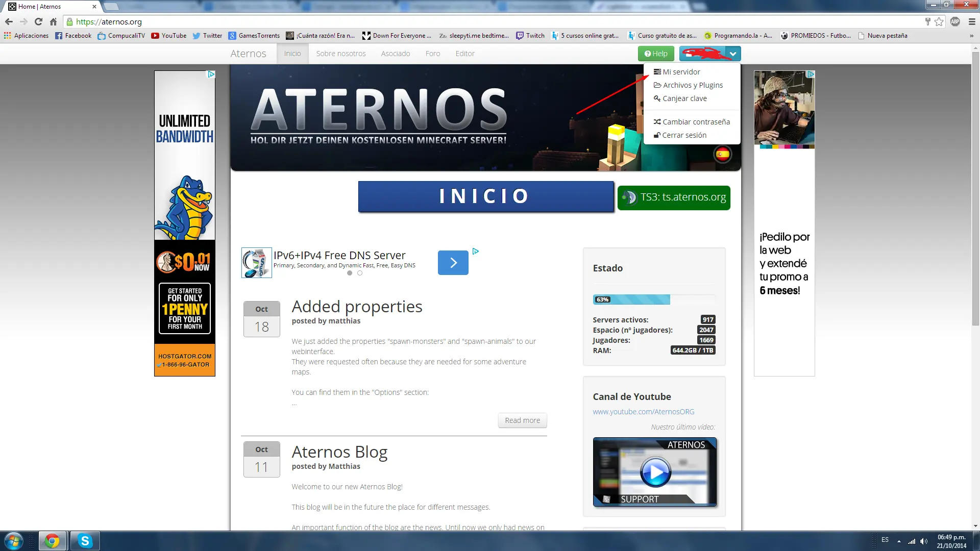Click the blue arrow on DNS ad
This screenshot has width=980, height=551.
pos(453,263)
